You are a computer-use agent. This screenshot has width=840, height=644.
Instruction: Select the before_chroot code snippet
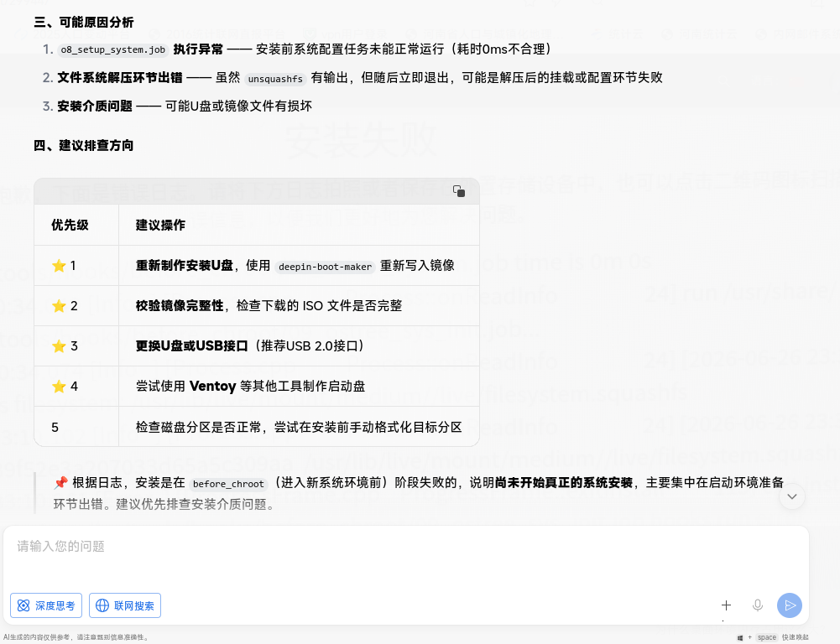pos(228,483)
